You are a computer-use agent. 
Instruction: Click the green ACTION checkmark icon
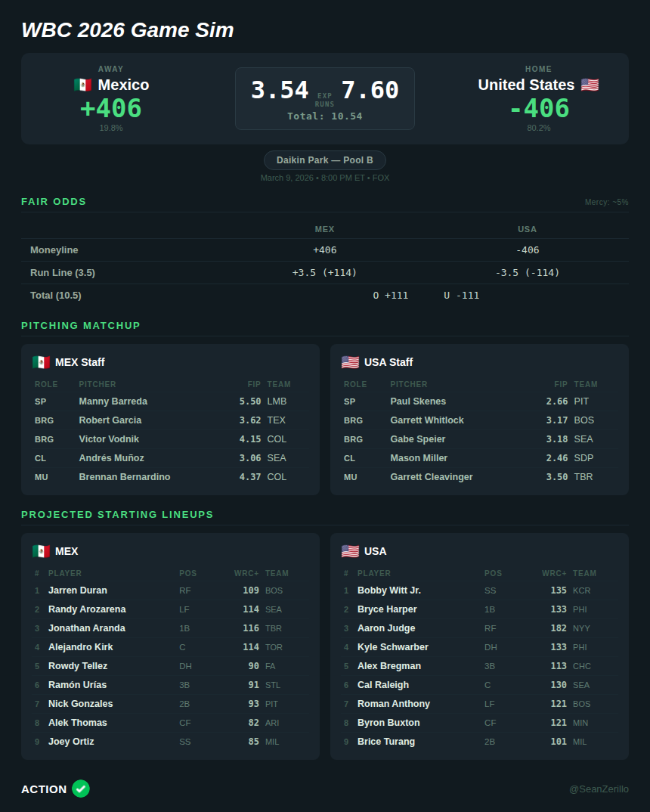[81, 789]
